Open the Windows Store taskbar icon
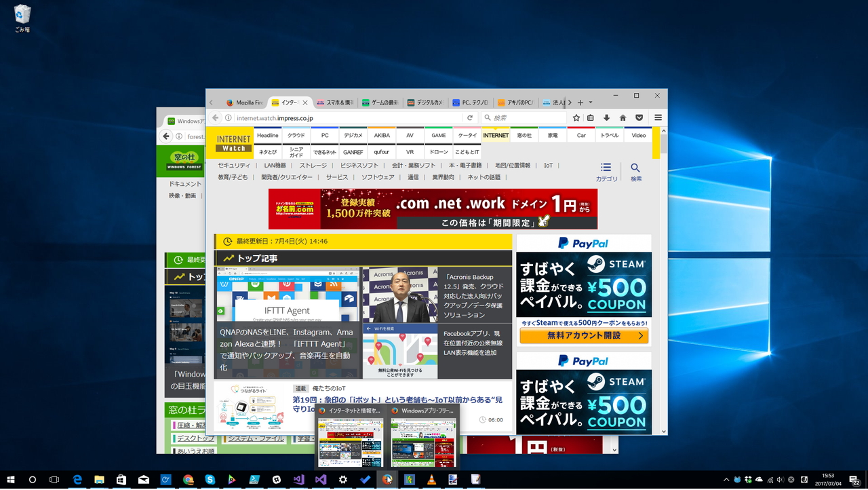Image resolution: width=868 pixels, height=490 pixels. [x=121, y=480]
